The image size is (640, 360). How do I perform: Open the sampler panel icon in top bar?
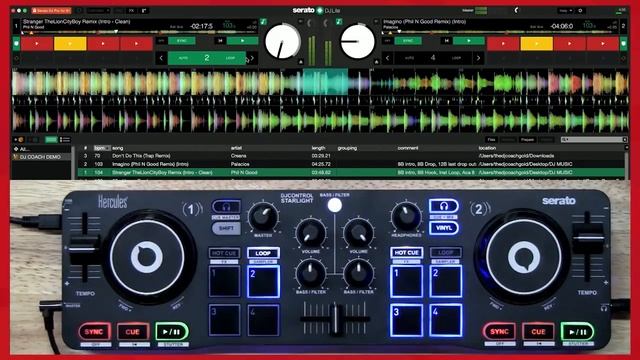tap(144, 11)
